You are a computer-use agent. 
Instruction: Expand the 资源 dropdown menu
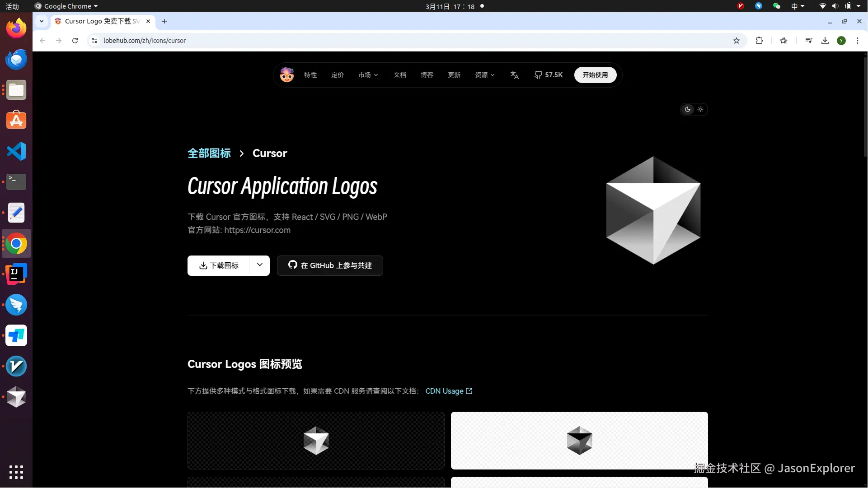coord(484,75)
